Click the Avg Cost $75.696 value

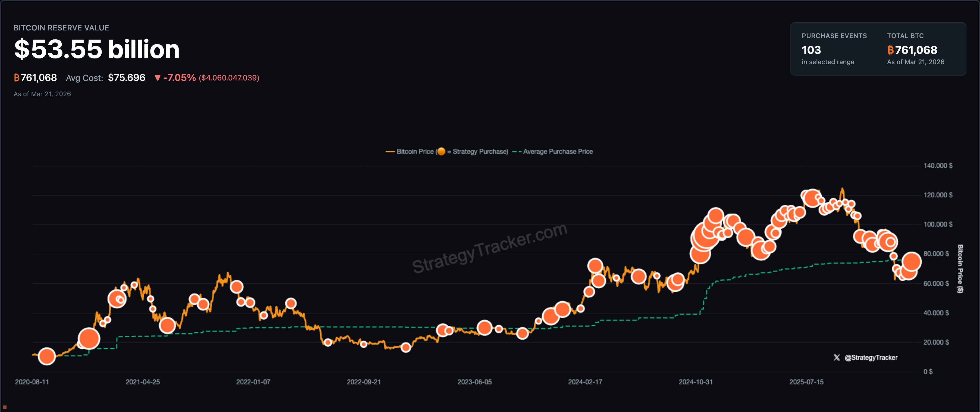coord(126,78)
